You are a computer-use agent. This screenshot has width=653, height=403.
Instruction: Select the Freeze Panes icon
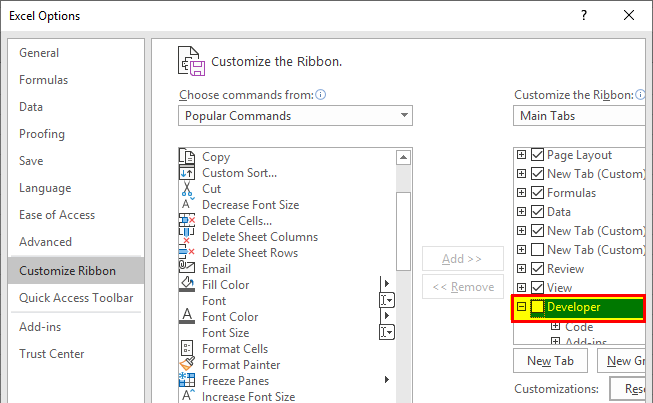click(187, 380)
